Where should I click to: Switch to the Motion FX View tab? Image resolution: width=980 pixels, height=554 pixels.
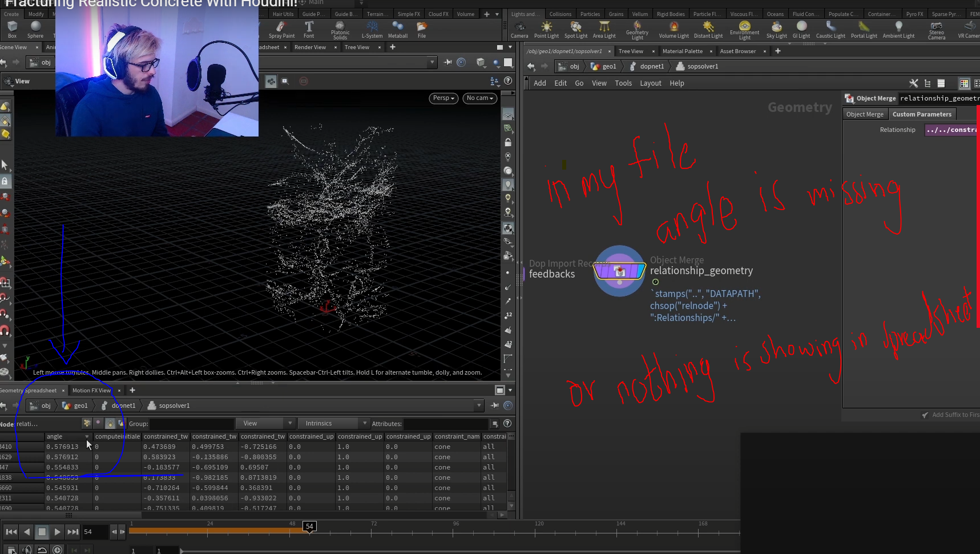click(91, 391)
